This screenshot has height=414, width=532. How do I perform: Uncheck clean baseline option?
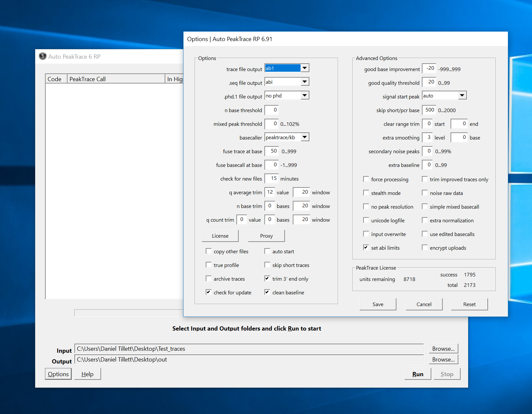coord(267,292)
